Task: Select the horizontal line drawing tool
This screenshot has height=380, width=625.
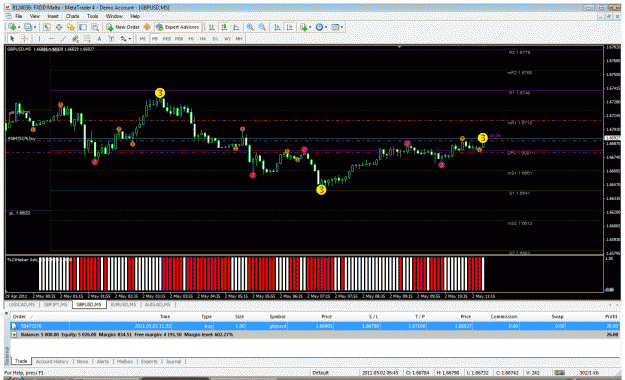Action: click(51, 39)
